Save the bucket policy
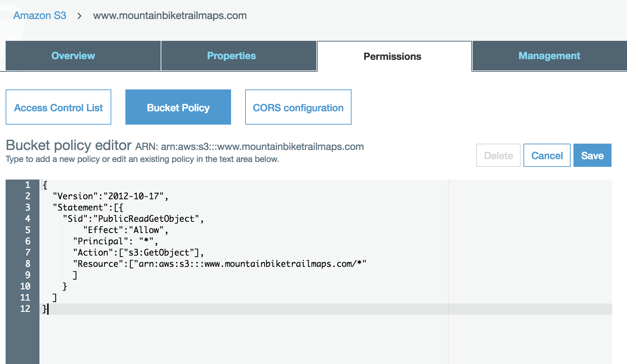Screen dimensions: 627x364 (x=592, y=155)
